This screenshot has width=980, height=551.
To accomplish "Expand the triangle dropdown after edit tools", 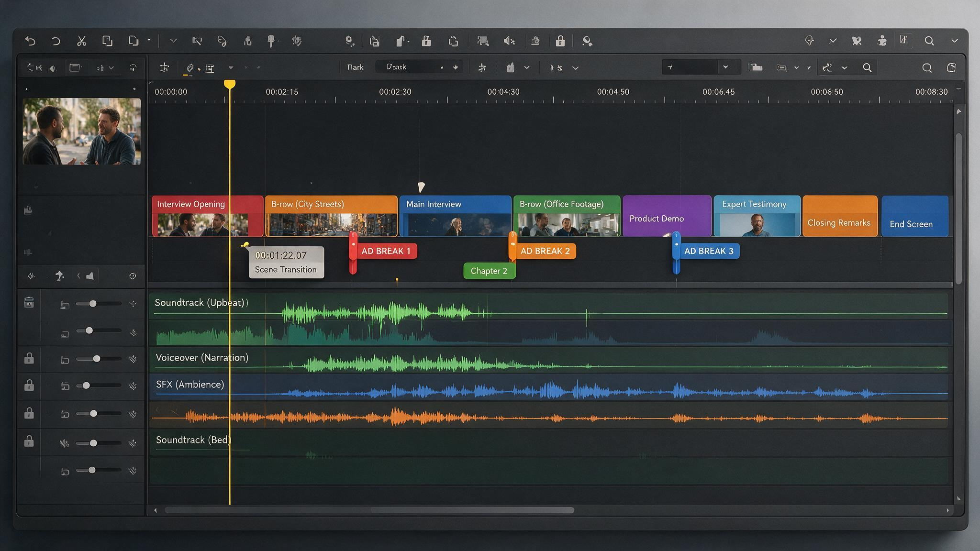I will pos(231,67).
